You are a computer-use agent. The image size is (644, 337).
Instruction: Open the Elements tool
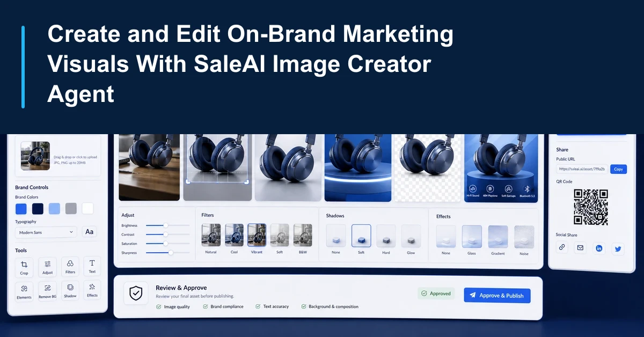tap(24, 291)
